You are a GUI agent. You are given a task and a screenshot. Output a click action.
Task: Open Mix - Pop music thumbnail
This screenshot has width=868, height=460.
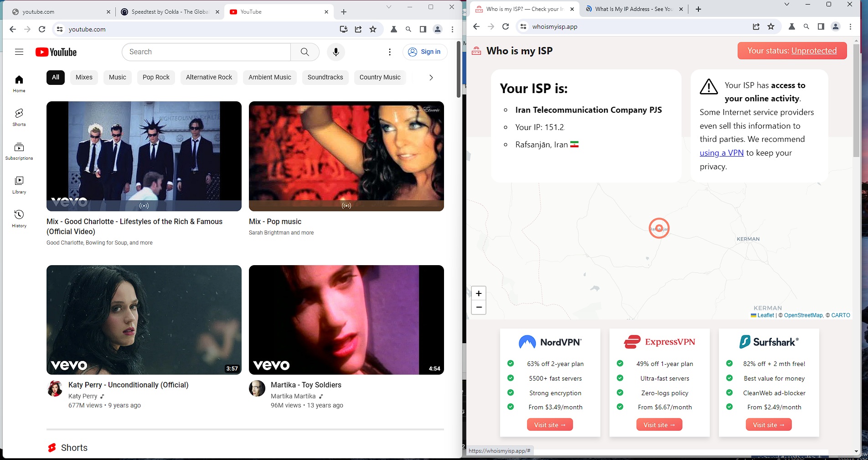coord(346,156)
